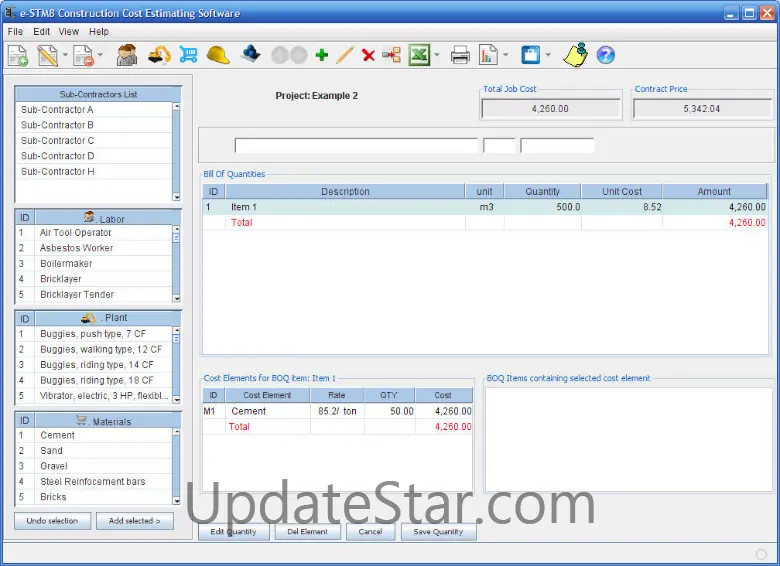Open dropdown arrow next to edit project icon
This screenshot has width=780, height=566.
coord(65,55)
